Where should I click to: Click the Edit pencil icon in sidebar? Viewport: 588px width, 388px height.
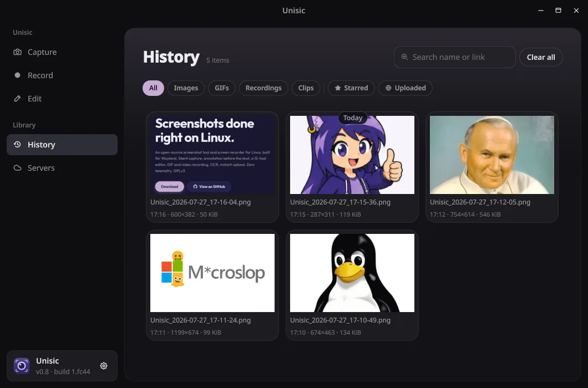pyautogui.click(x=17, y=99)
